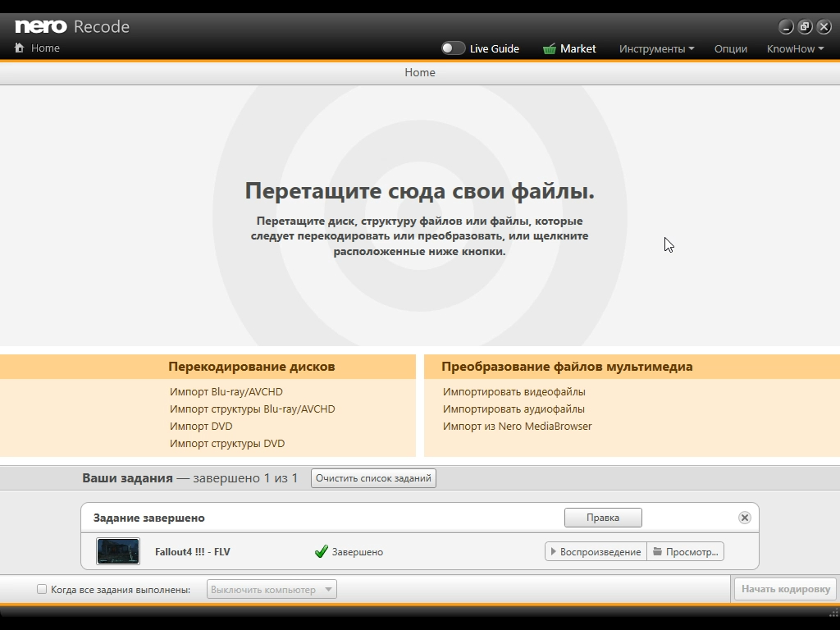Click the Home text in navigation bar
840x630 pixels.
[46, 48]
